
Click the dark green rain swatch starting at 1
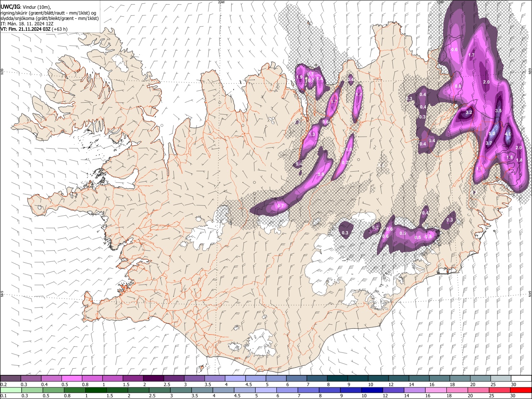pos(96,390)
